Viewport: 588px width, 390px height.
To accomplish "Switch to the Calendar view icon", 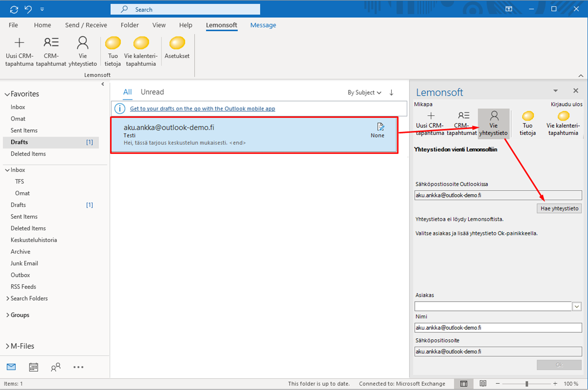I will click(x=34, y=367).
